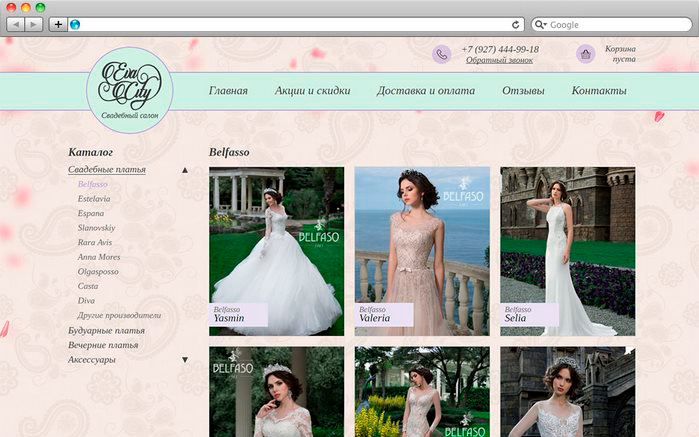Select Diva brand in catalog
Image resolution: width=699 pixels, height=437 pixels.
tap(86, 301)
